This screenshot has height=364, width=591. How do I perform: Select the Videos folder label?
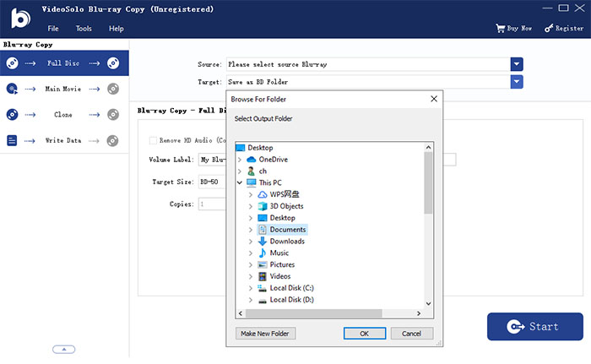point(280,276)
